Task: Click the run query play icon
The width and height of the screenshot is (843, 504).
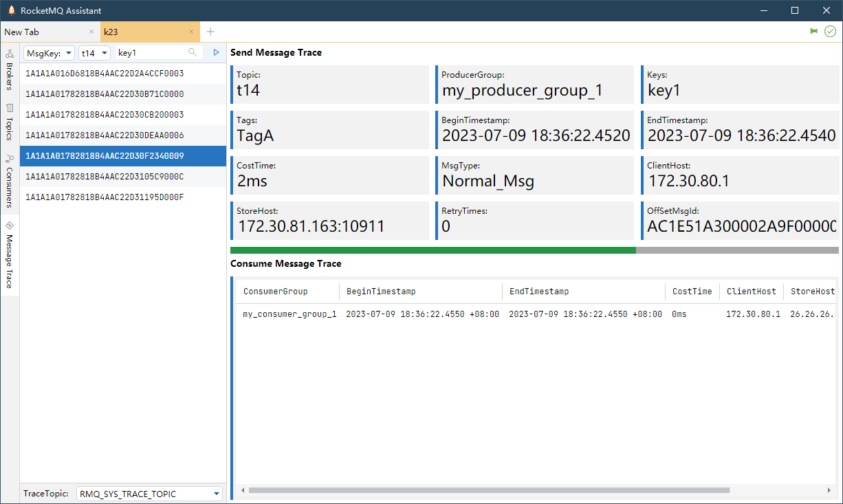Action: (216, 52)
